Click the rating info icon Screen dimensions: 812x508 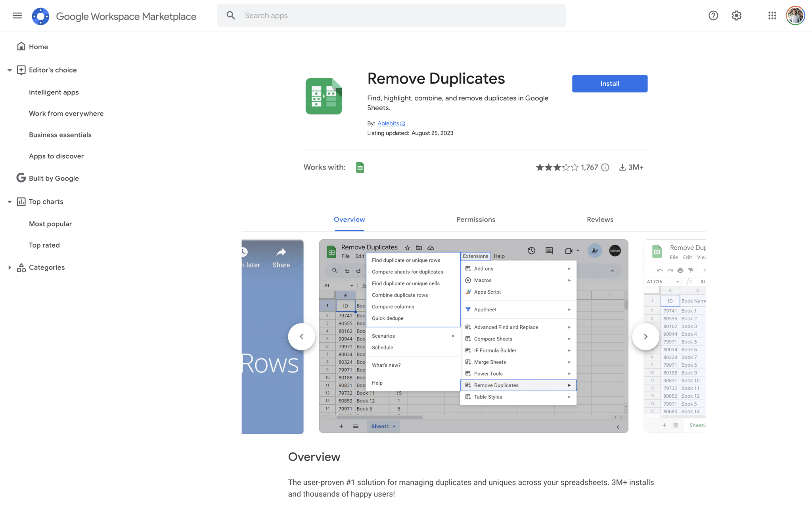(605, 167)
